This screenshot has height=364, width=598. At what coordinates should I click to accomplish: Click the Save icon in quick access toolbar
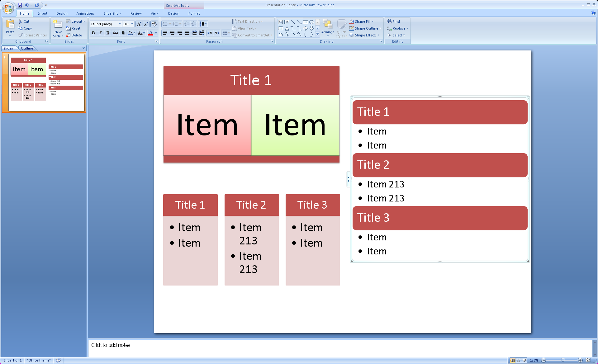point(20,5)
